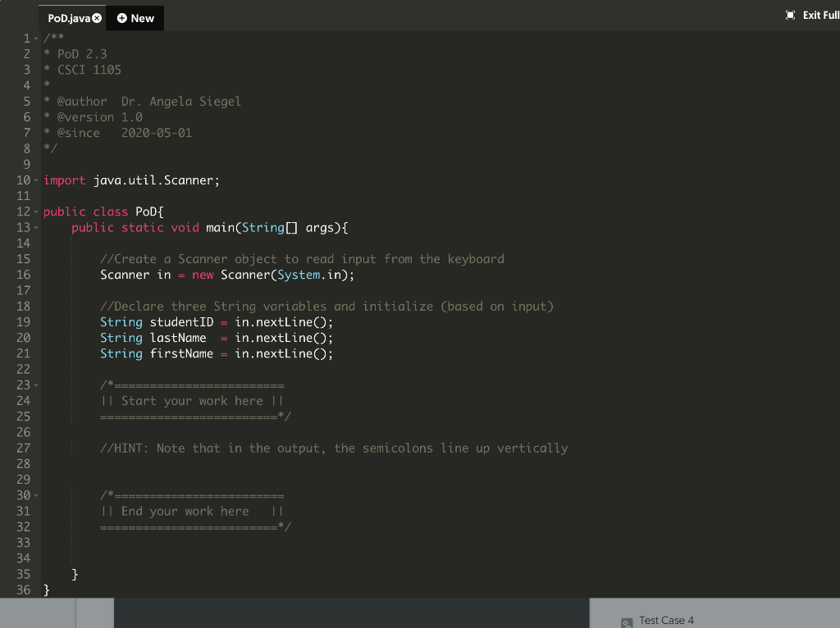Click the HINT comment about semicolons

328,448
